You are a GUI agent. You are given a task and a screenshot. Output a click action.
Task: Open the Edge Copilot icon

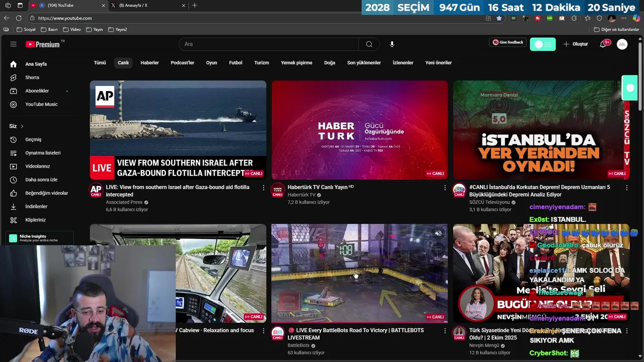point(636,18)
